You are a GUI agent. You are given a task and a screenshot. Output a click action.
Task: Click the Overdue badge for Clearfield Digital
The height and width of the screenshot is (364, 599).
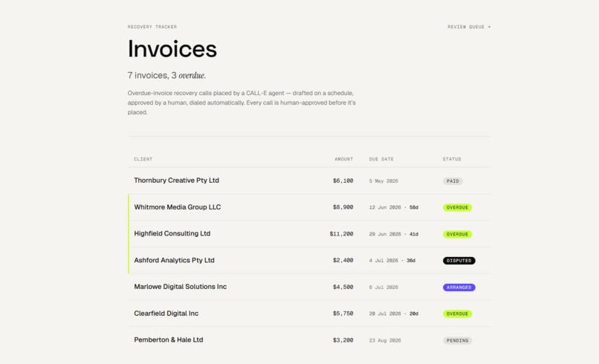point(457,313)
